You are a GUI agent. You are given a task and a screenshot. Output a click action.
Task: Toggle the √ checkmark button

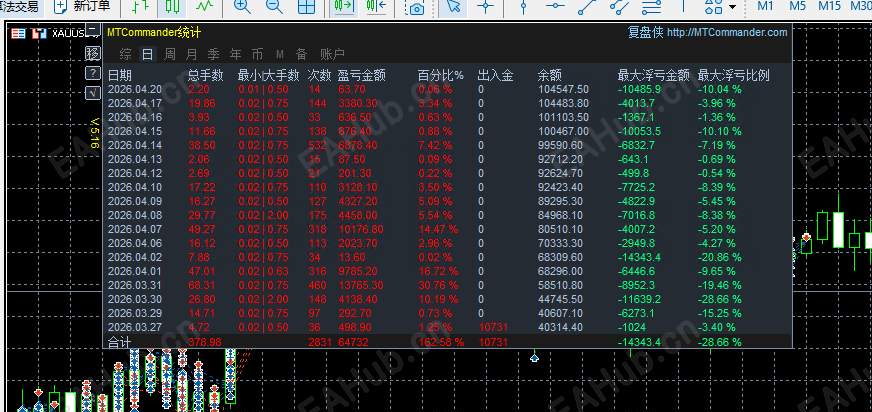pyautogui.click(x=93, y=93)
